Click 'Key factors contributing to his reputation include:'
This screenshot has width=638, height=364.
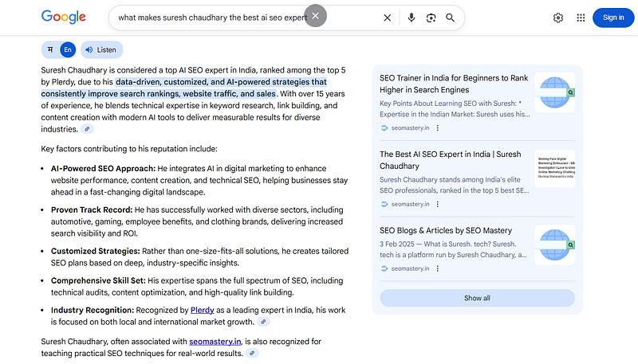click(129, 149)
